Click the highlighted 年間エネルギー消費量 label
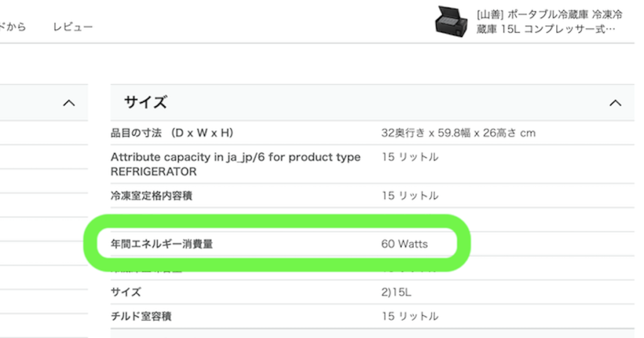Screen dimensions: 644x338 pos(162,244)
